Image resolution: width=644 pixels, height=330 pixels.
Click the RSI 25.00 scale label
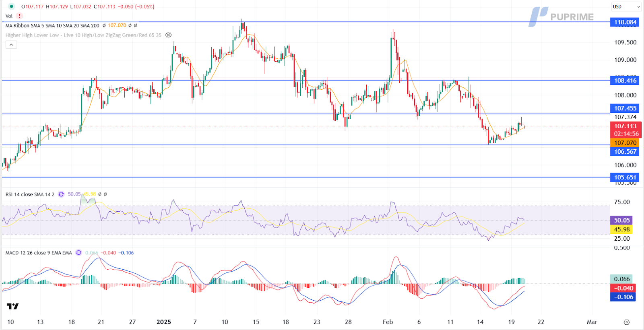(622, 238)
